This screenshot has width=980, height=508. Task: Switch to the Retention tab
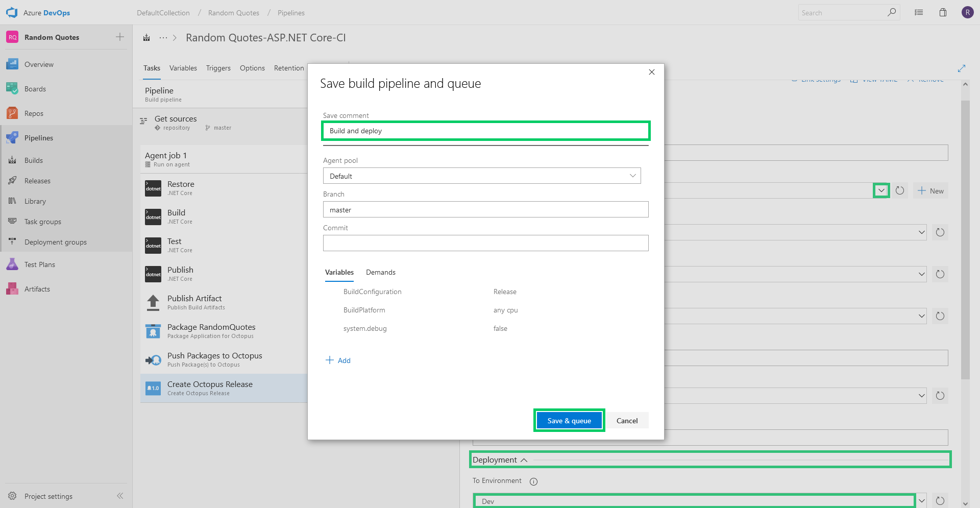pyautogui.click(x=289, y=68)
